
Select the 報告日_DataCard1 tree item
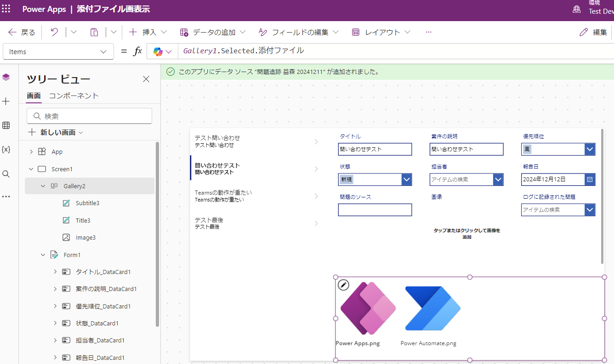pos(100,358)
